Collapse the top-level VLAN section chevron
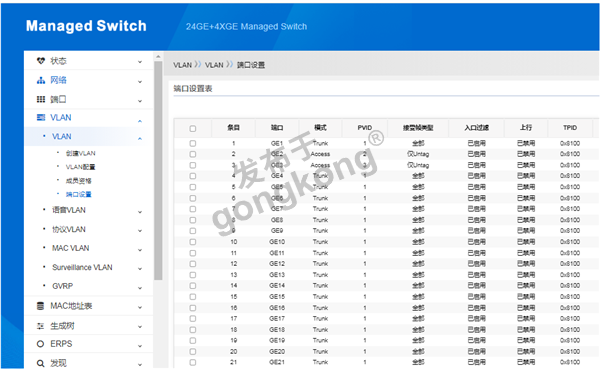This screenshot has height=369, width=600. coord(140,121)
